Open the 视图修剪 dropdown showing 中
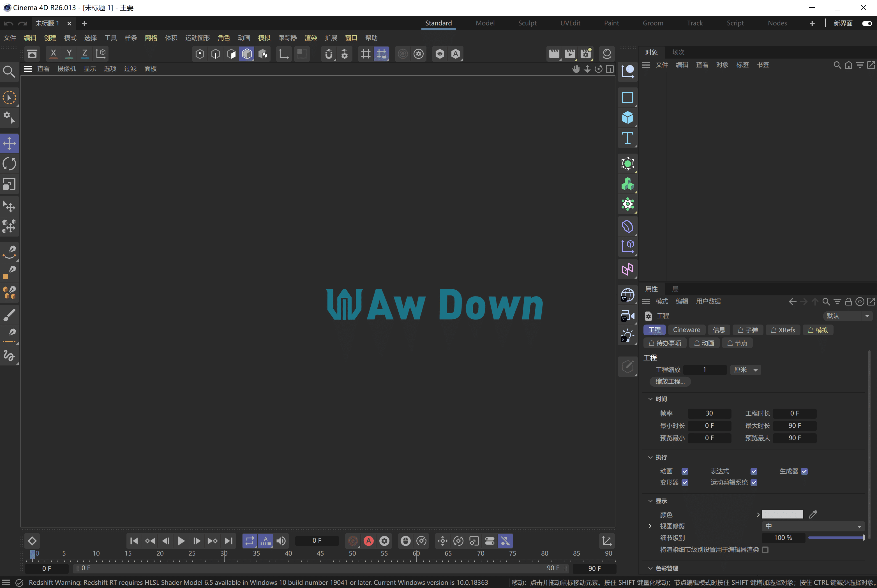877x588 pixels. pos(813,526)
